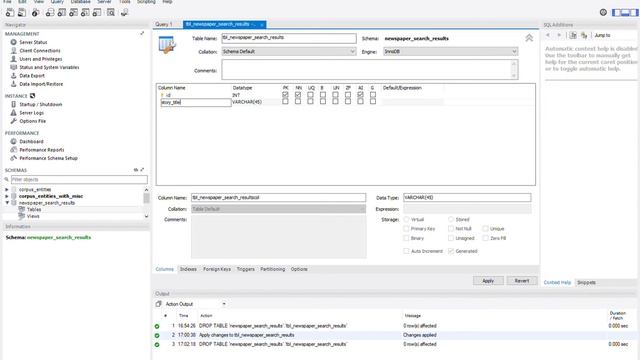Click the Revert button
This screenshot has height=360, width=640.
pos(522,281)
